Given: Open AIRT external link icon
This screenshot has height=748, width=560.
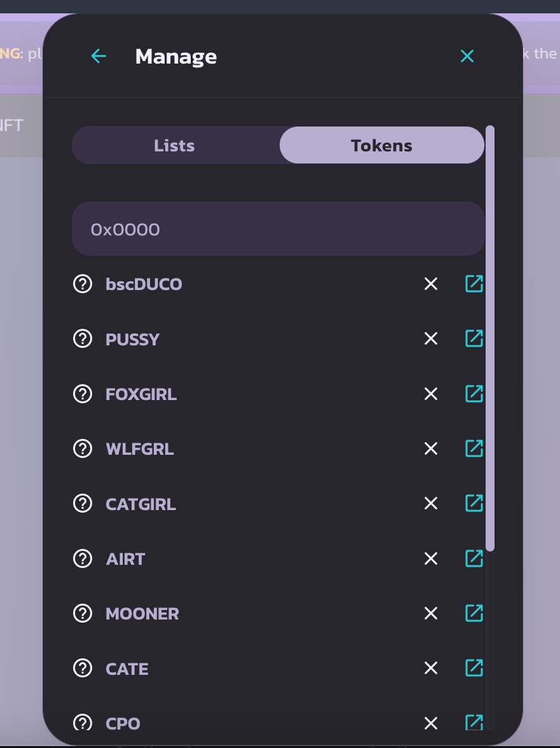Looking at the screenshot, I should click(x=474, y=558).
